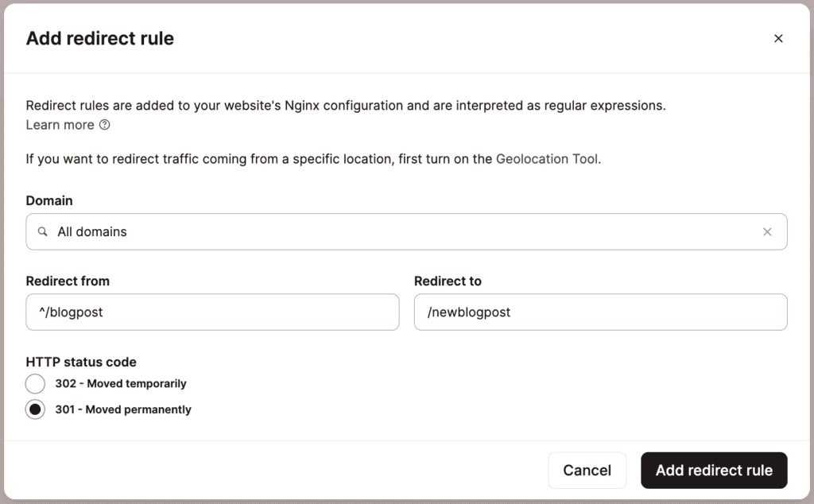The width and height of the screenshot is (814, 504).
Task: Click the help question mark next to Learn more
Action: pyautogui.click(x=104, y=125)
